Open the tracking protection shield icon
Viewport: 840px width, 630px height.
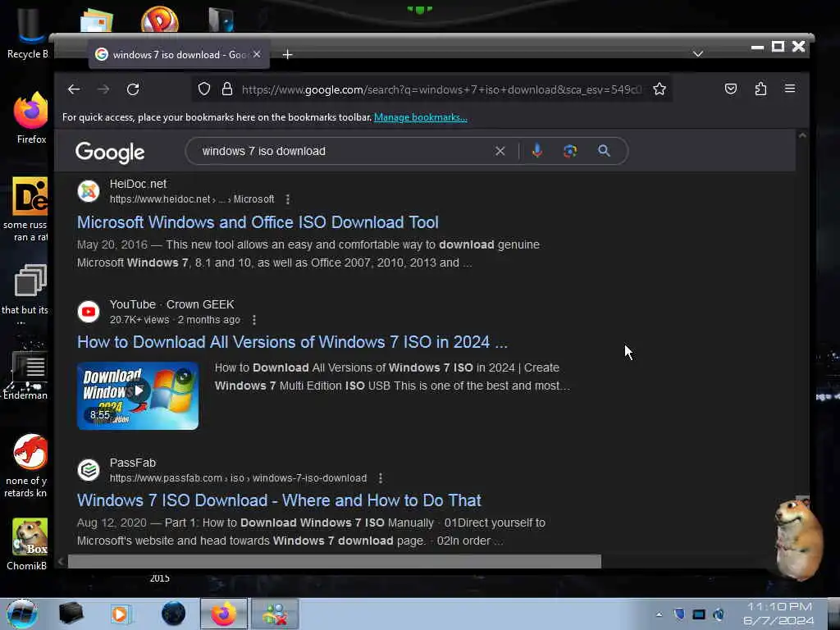[204, 89]
